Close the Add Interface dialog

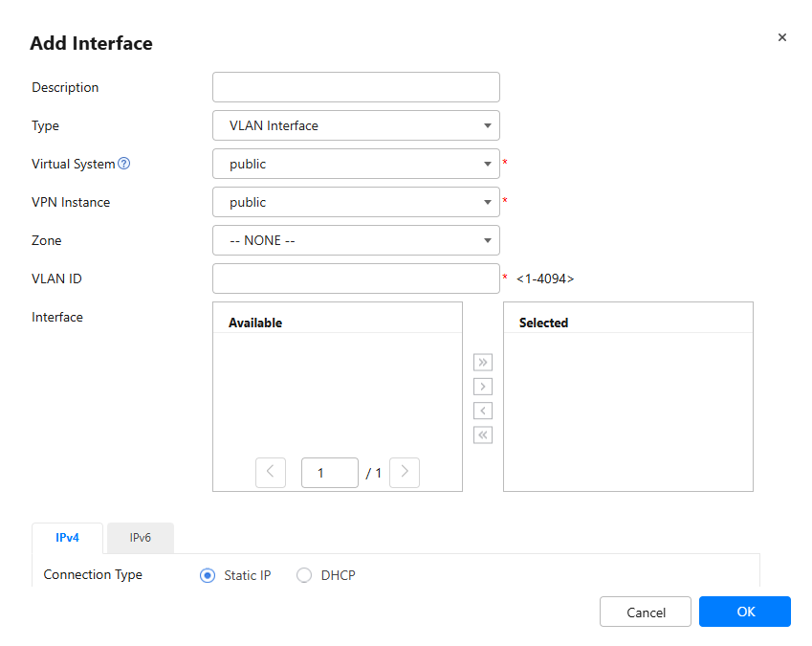point(782,37)
